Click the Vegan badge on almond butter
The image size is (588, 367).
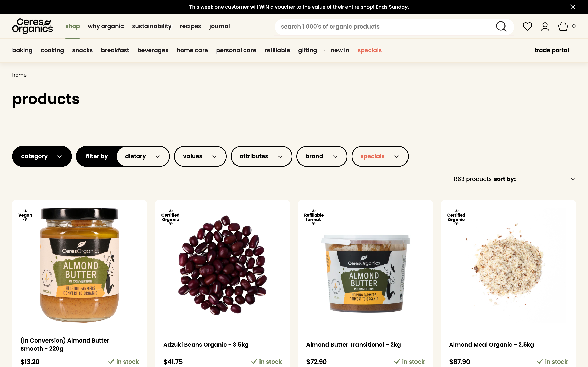(25, 215)
